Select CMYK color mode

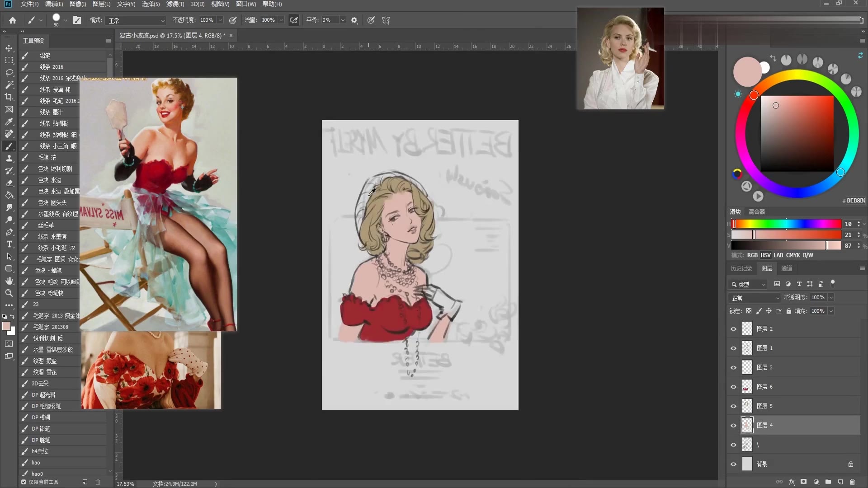tap(793, 255)
